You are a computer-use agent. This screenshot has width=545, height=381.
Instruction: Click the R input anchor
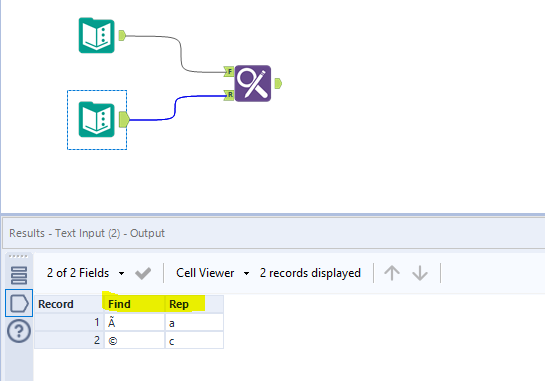pos(229,95)
